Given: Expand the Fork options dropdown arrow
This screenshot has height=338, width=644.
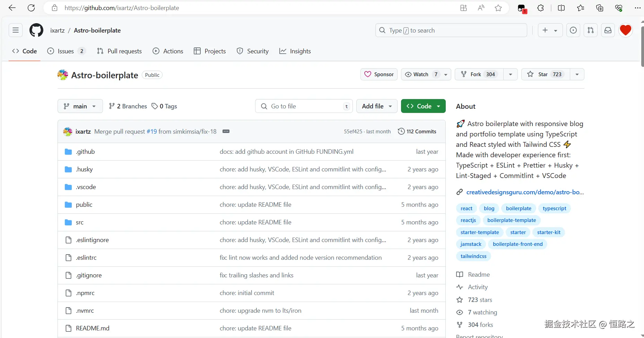Looking at the screenshot, I should click(511, 74).
